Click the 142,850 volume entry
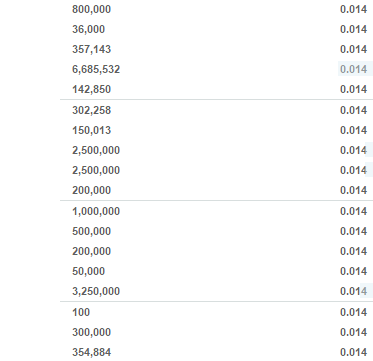Image resolution: width=373 pixels, height=361 pixels. tap(91, 89)
